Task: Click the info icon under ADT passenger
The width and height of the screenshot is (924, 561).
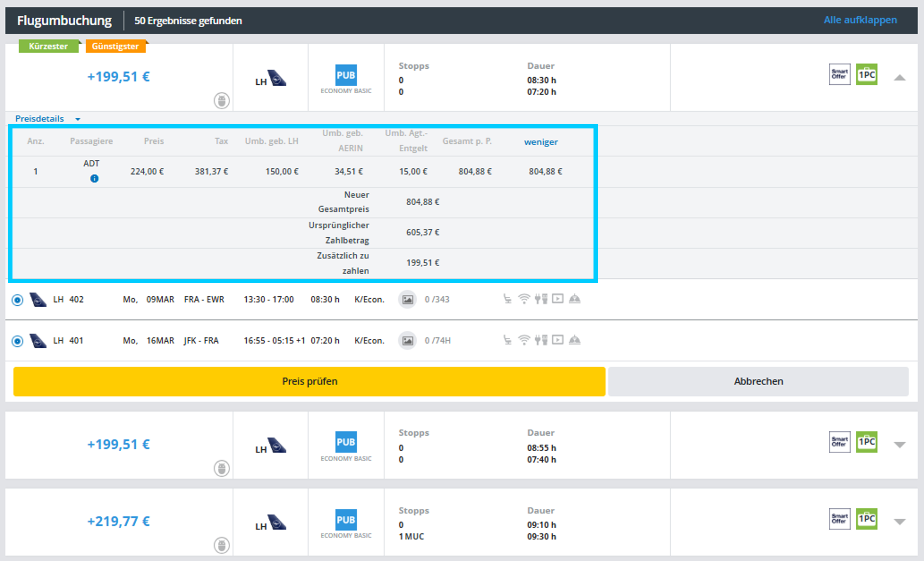Action: 94,179
